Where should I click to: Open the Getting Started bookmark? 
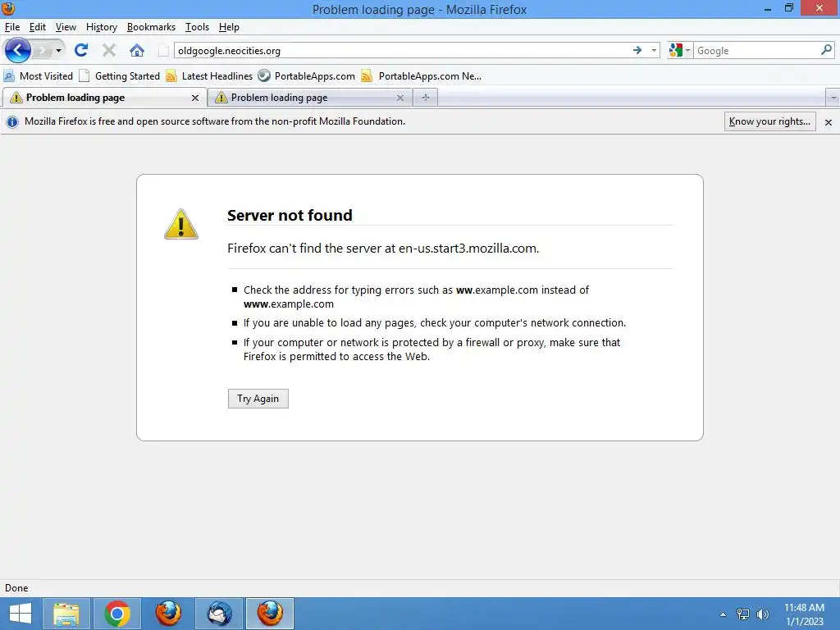(120, 76)
